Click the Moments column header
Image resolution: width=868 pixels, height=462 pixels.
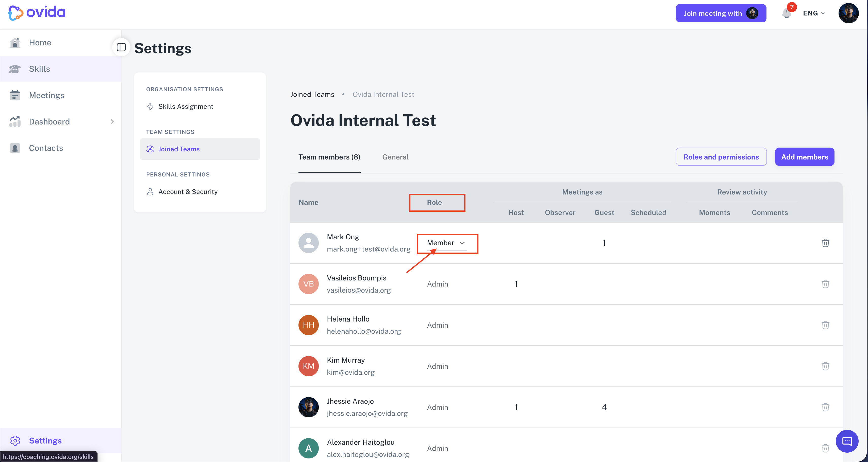tap(714, 212)
